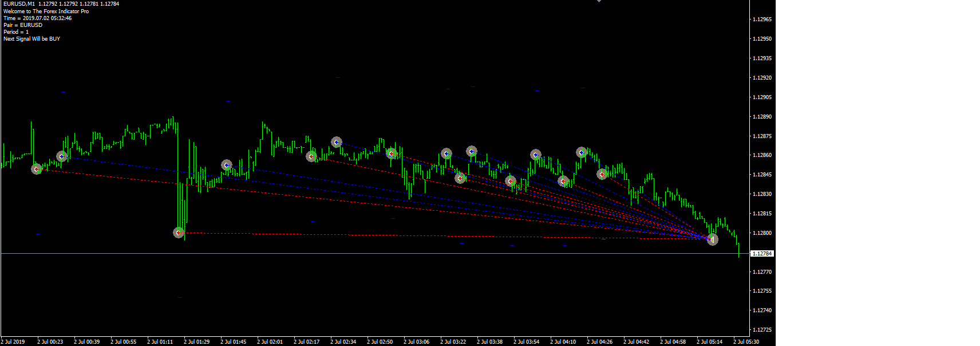Click the red arrow marker near 02:50
The height and width of the screenshot is (346, 980).
pyautogui.click(x=392, y=154)
